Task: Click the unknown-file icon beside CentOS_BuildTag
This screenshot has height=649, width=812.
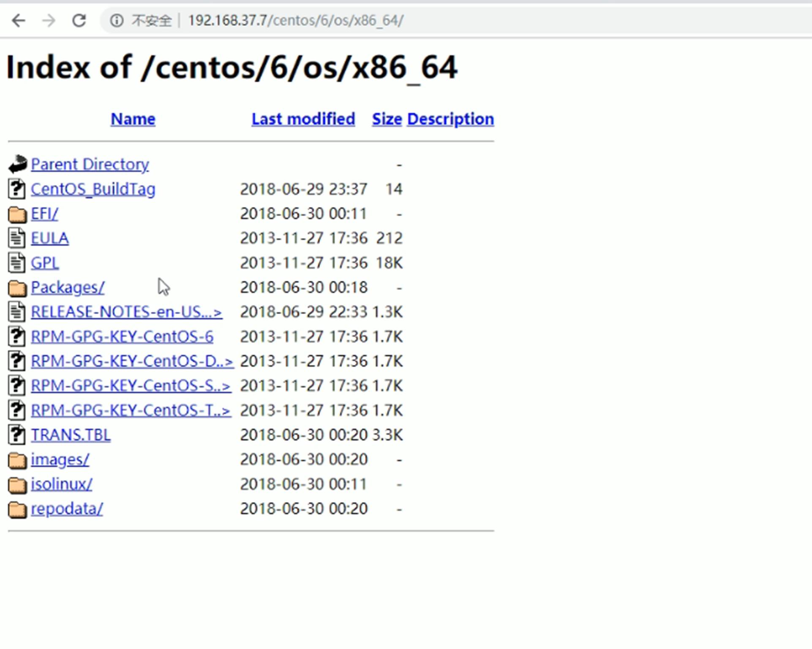Action: (x=17, y=189)
